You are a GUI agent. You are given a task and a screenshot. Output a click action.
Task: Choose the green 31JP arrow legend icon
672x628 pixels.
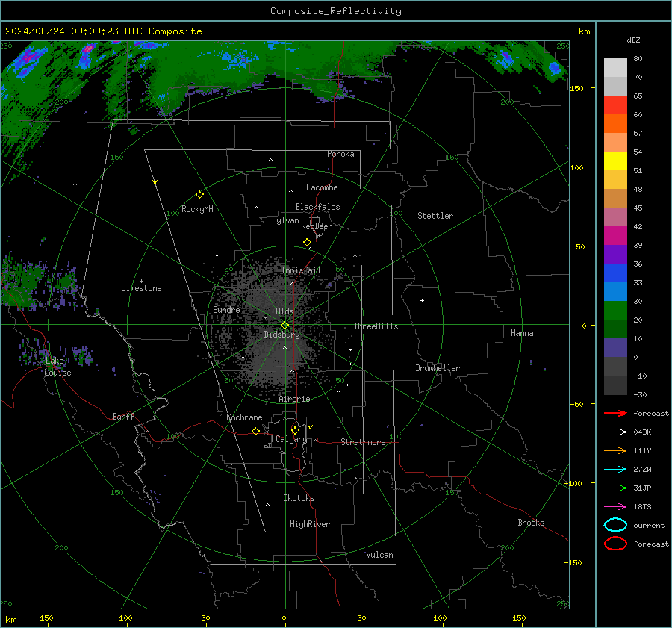pyautogui.click(x=615, y=488)
